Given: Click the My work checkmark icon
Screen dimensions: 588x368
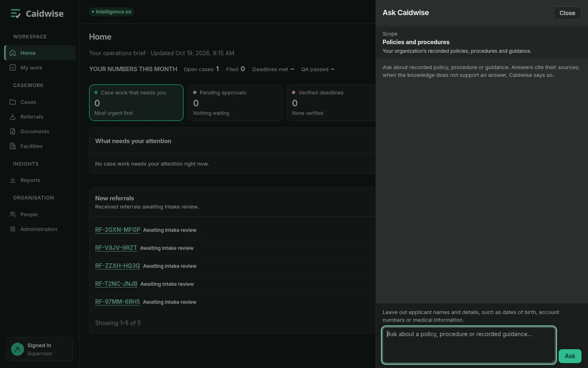Looking at the screenshot, I should [13, 67].
